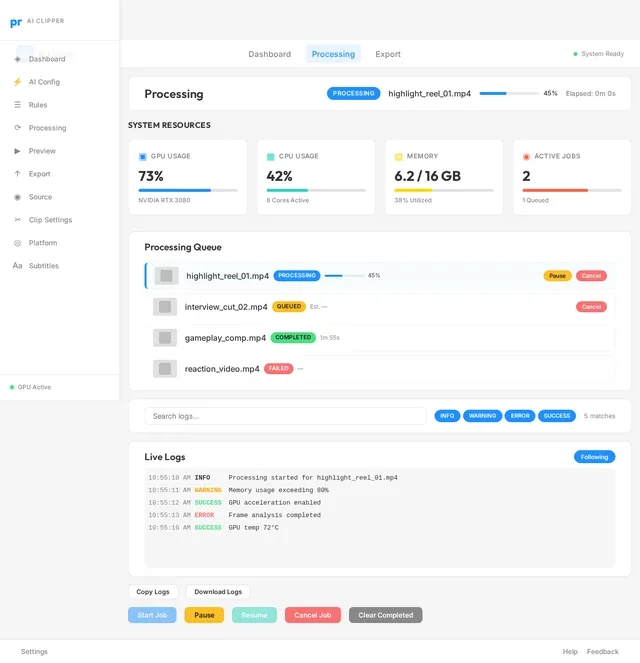
Task: Click the red Cancel Job button
Action: [313, 615]
